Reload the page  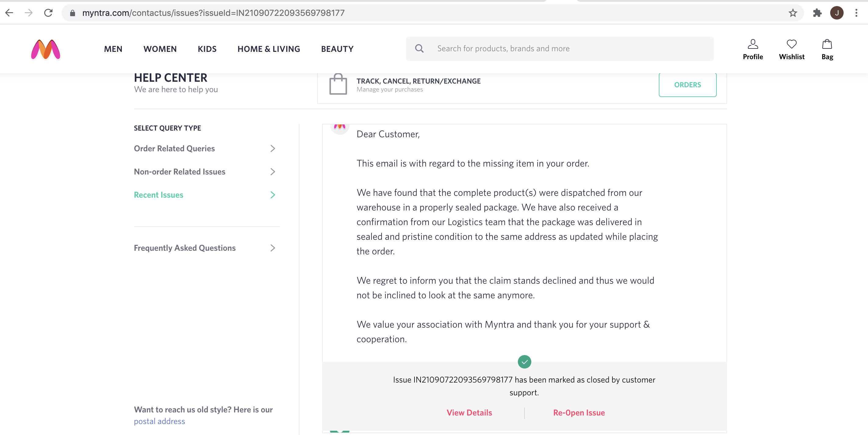pyautogui.click(x=48, y=13)
